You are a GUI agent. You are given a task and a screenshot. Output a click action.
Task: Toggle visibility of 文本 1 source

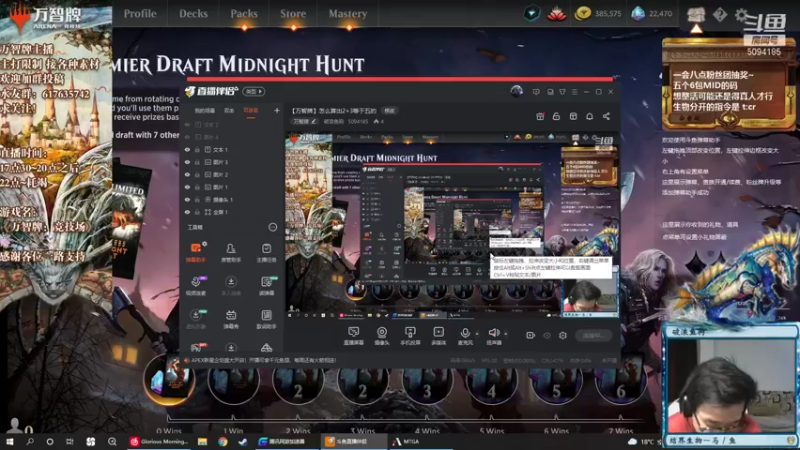[x=187, y=149]
